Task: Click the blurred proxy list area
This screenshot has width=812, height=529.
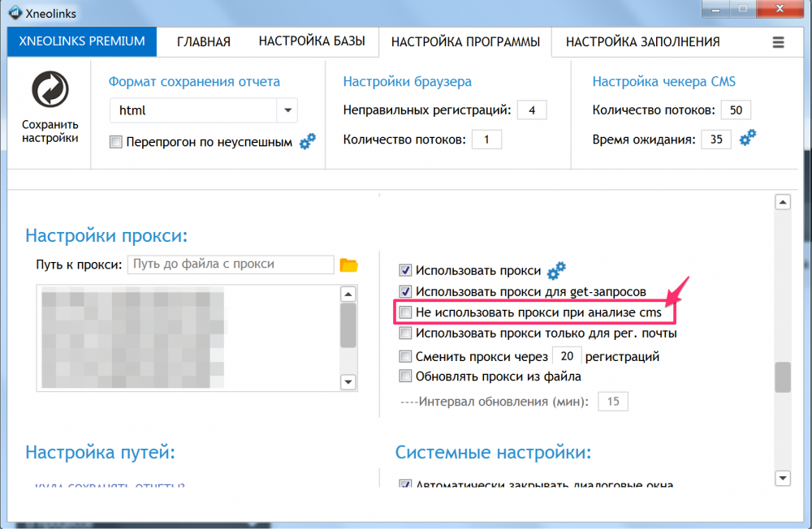Action: [x=133, y=338]
